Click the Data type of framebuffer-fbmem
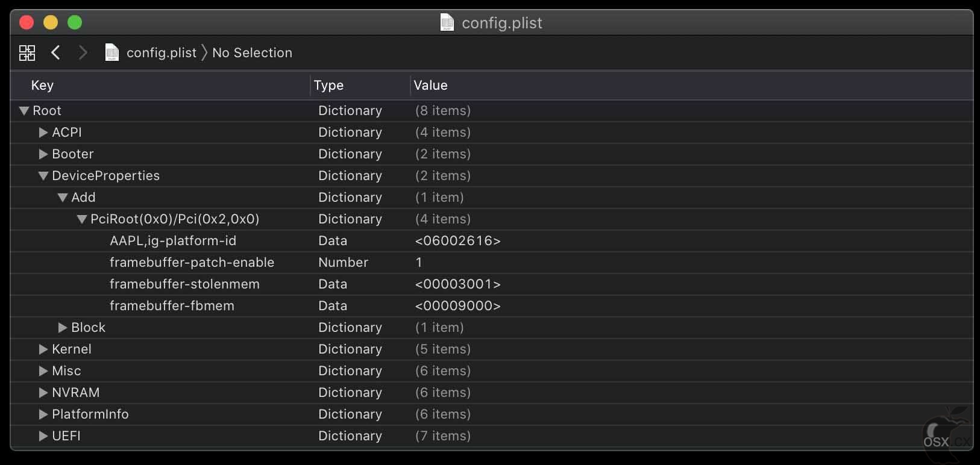This screenshot has height=465, width=980. [333, 306]
